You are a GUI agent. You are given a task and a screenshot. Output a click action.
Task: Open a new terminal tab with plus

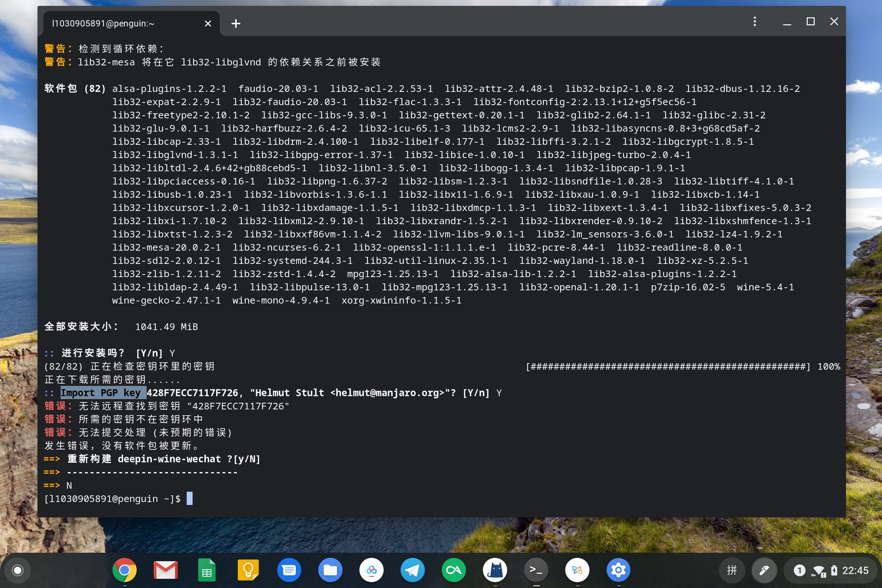(x=236, y=23)
